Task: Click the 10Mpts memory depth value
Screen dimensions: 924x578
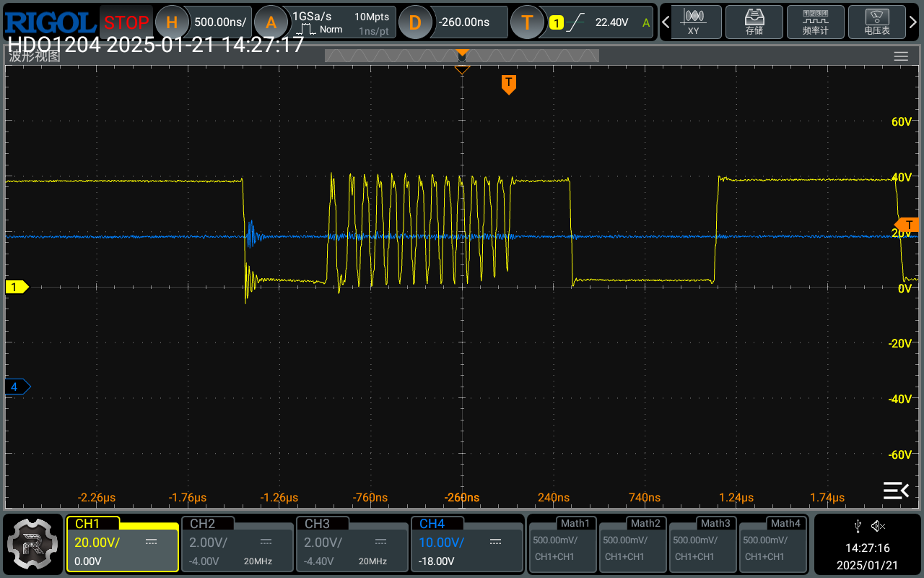Action: 372,16
